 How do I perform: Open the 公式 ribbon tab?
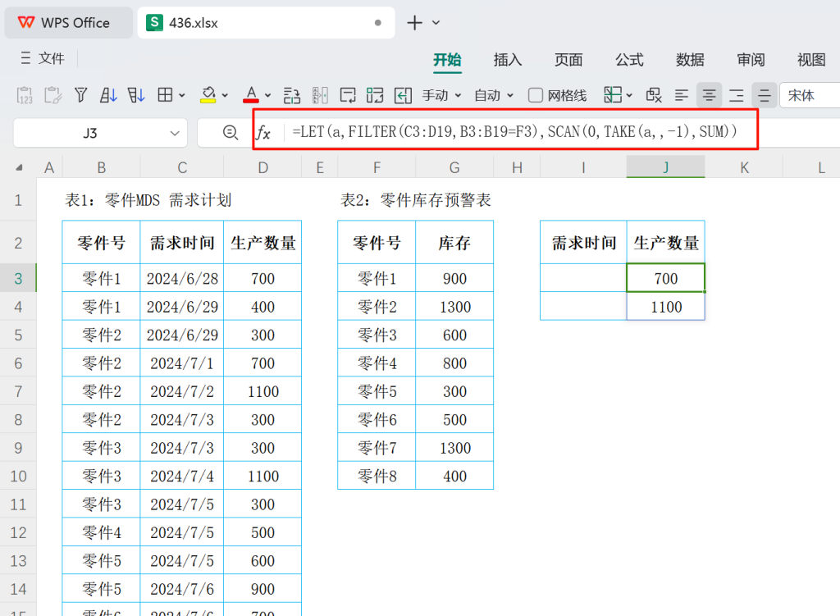point(629,60)
